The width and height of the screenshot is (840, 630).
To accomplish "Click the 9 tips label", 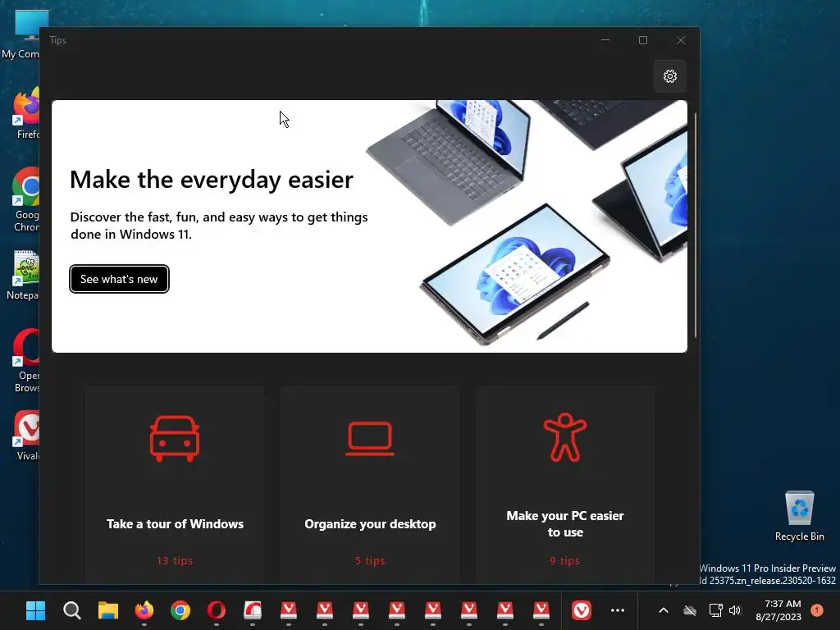I will pyautogui.click(x=564, y=560).
